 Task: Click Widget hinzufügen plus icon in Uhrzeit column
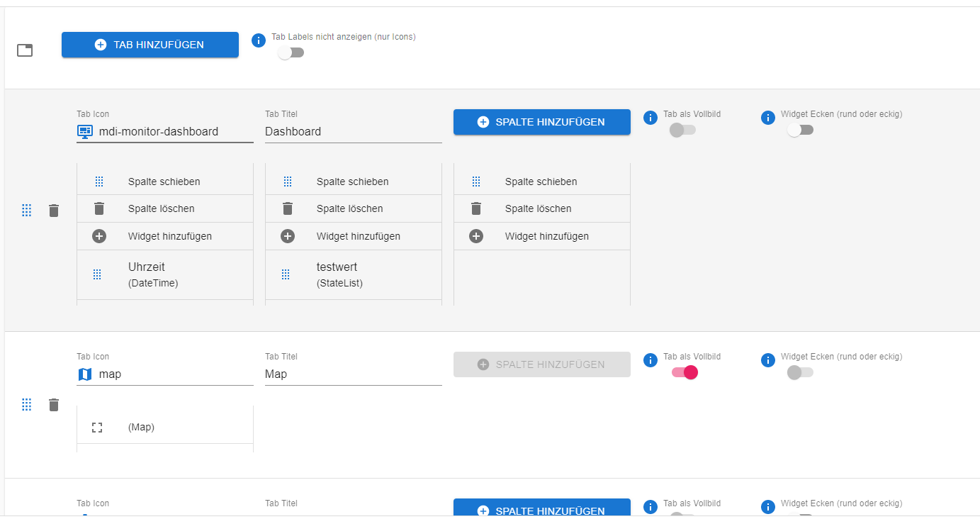coord(99,236)
